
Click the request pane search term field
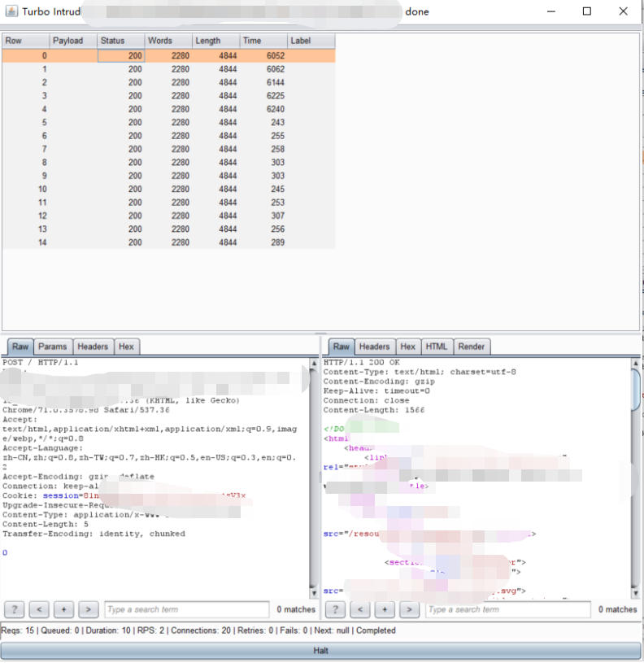point(186,609)
